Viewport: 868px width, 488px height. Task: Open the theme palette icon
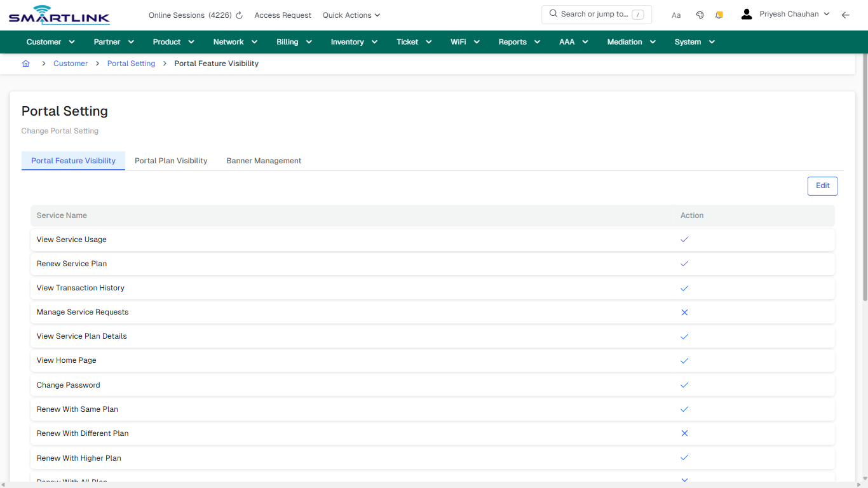[x=700, y=15]
